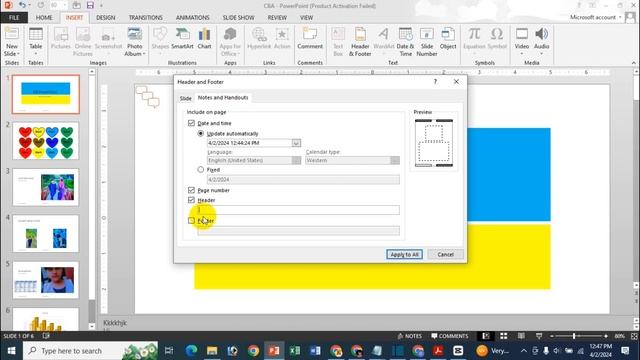Select Fixed date option
This screenshot has height=360, width=640.
(200, 169)
